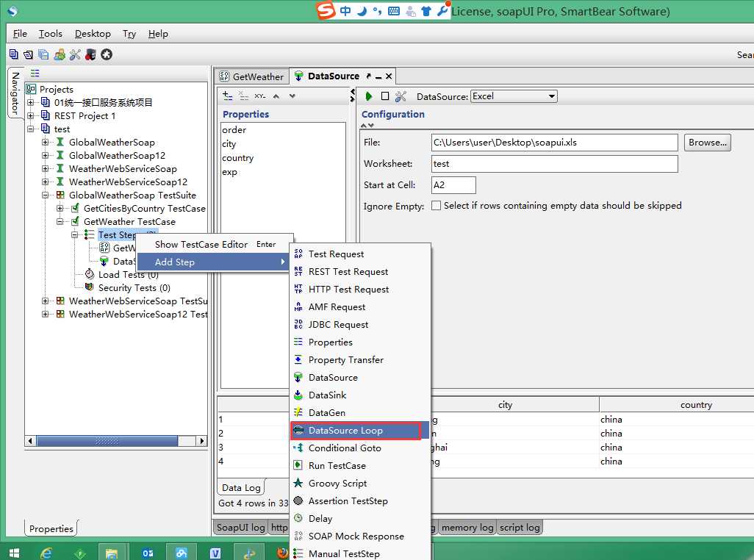The width and height of the screenshot is (754, 560).
Task: Toggle the Ignore Empty checkbox
Action: click(436, 206)
